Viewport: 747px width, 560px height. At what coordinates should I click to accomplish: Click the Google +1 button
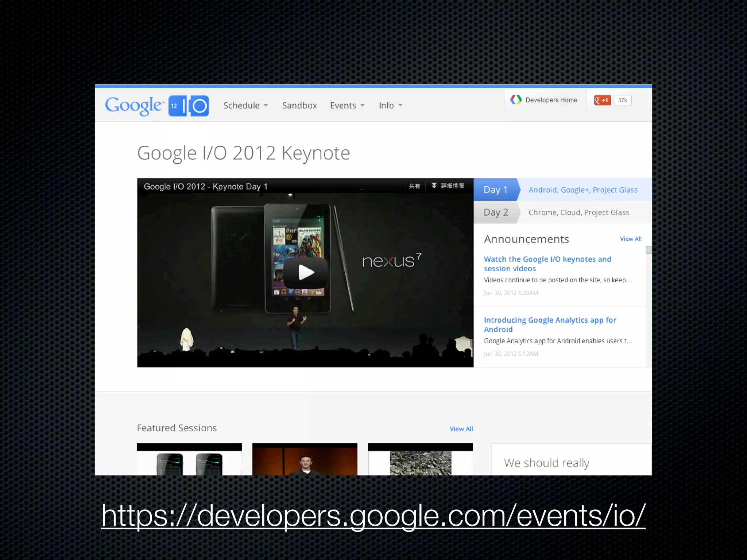(x=603, y=100)
